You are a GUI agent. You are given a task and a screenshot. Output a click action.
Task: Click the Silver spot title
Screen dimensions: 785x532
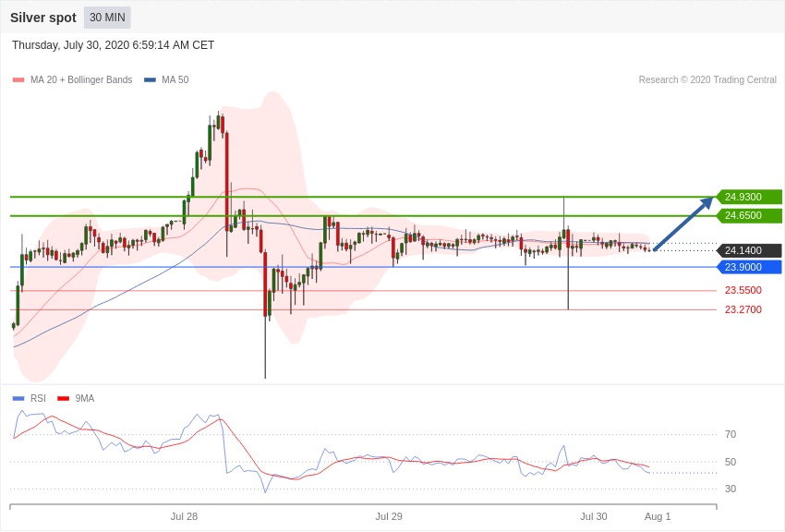(43, 18)
